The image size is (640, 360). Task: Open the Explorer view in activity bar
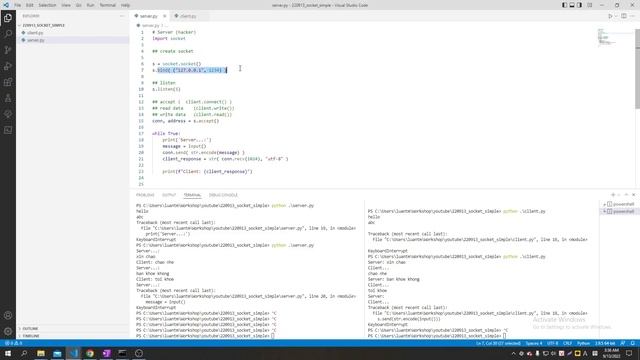click(x=8, y=18)
